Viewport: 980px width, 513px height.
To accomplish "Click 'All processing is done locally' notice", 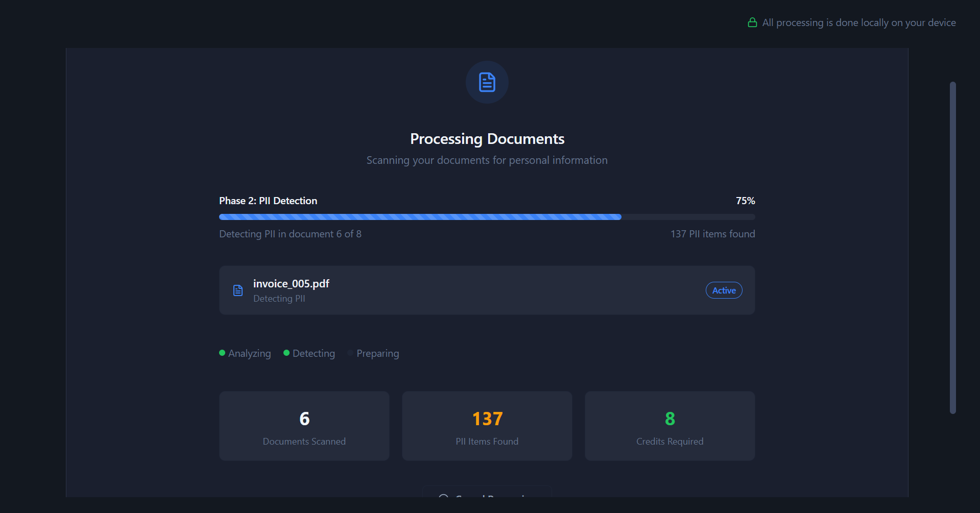I will coord(858,23).
